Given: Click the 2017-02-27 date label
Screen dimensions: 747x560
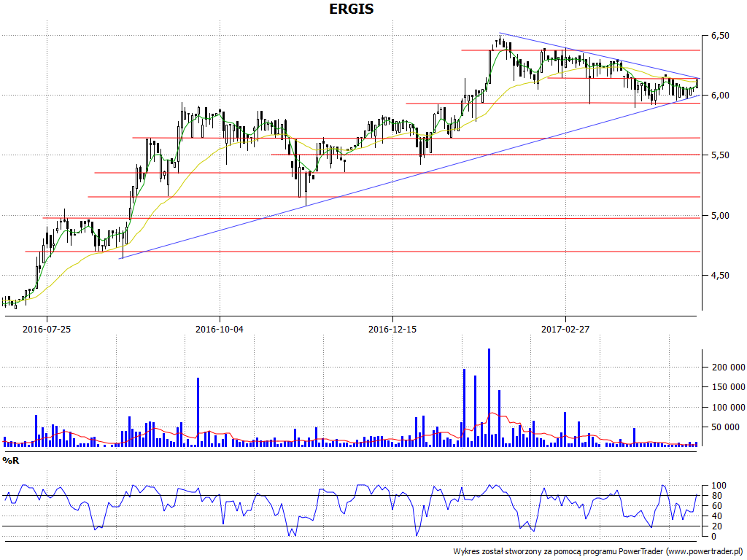Looking at the screenshot, I should (565, 329).
